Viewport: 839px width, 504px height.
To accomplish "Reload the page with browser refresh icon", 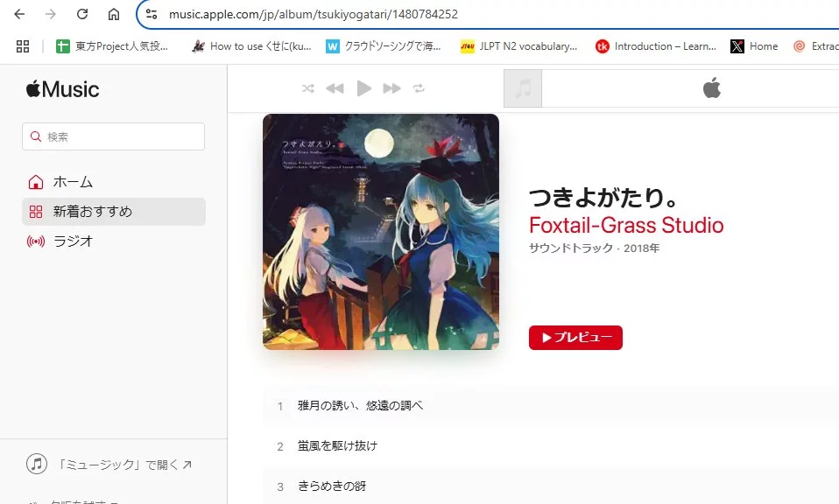I will 81,14.
